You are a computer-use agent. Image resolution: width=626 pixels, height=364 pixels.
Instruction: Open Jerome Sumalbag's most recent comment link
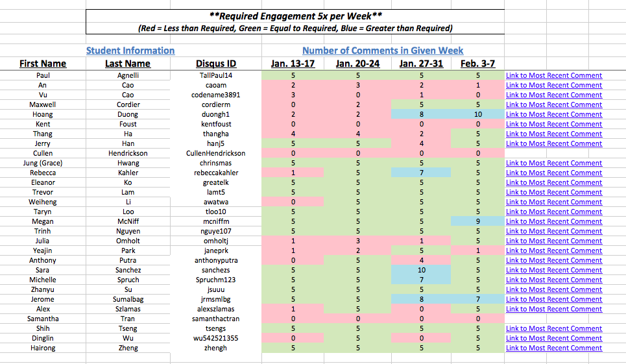(554, 299)
